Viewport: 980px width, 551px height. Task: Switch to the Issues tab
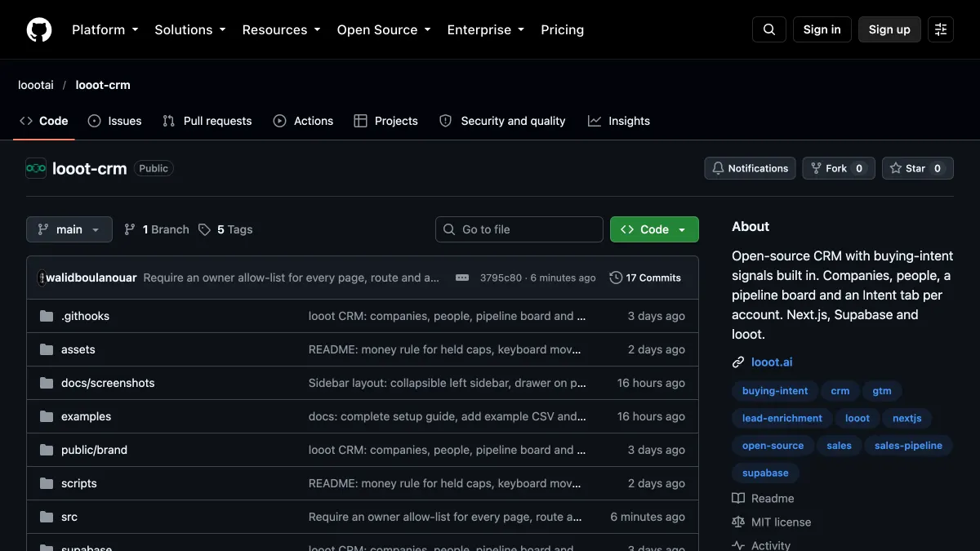click(x=115, y=121)
